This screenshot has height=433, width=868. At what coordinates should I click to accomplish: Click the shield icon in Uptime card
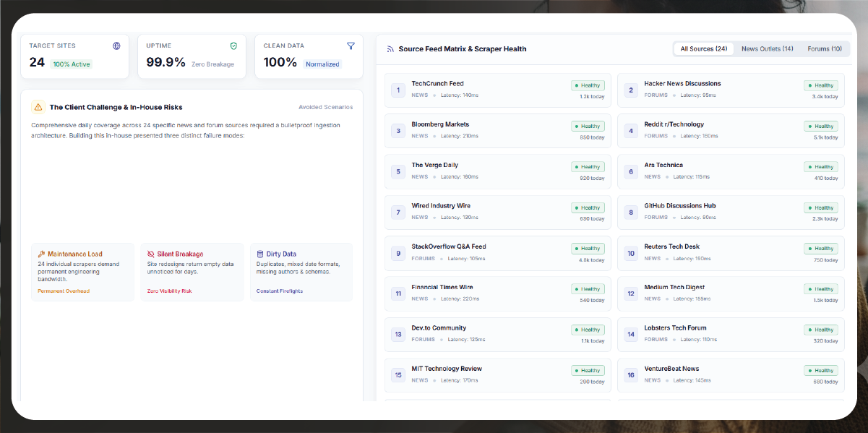(x=233, y=46)
